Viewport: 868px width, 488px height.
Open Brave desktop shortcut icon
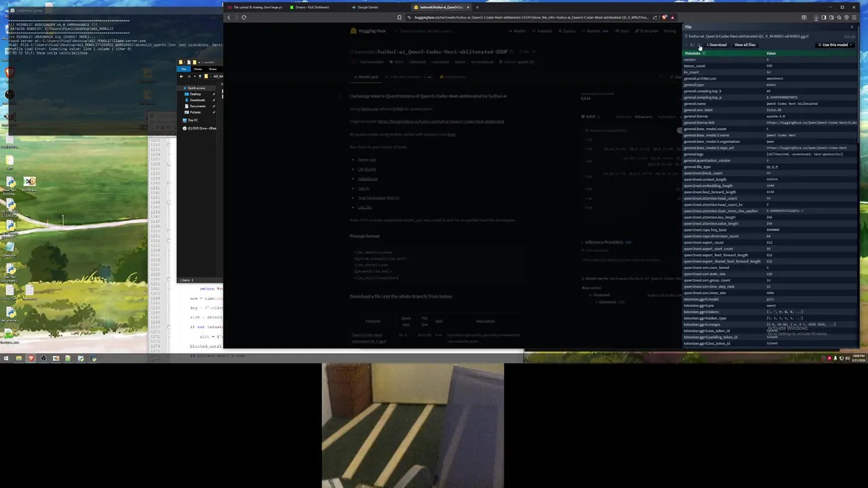click(x=9, y=73)
